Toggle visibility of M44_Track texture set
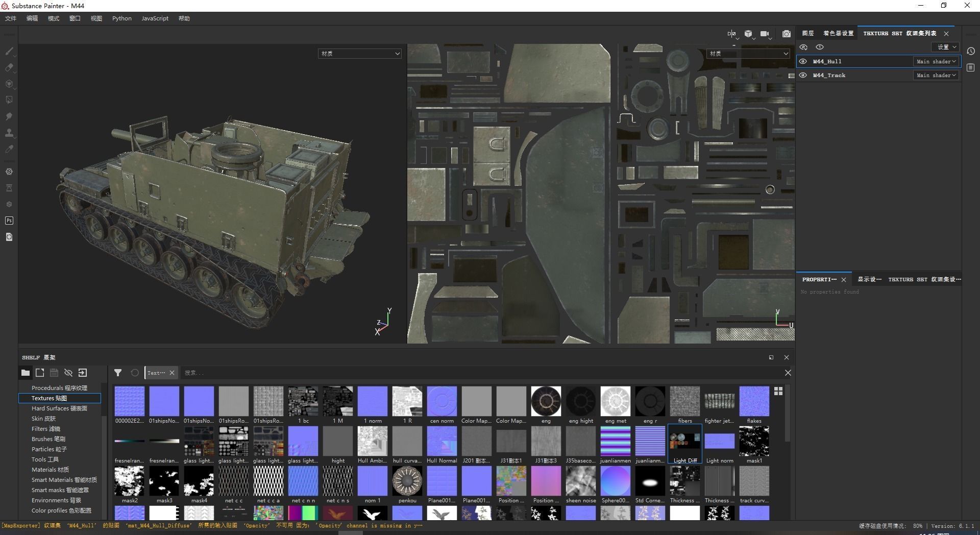This screenshot has height=535, width=980. (x=803, y=75)
